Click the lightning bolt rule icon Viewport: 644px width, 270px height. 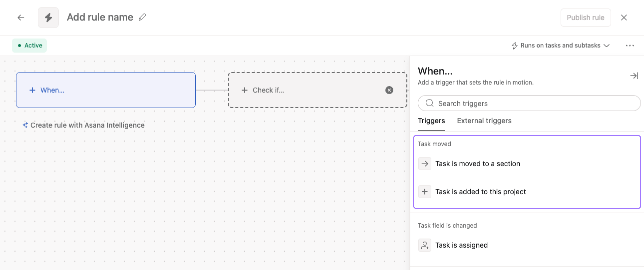(48, 18)
